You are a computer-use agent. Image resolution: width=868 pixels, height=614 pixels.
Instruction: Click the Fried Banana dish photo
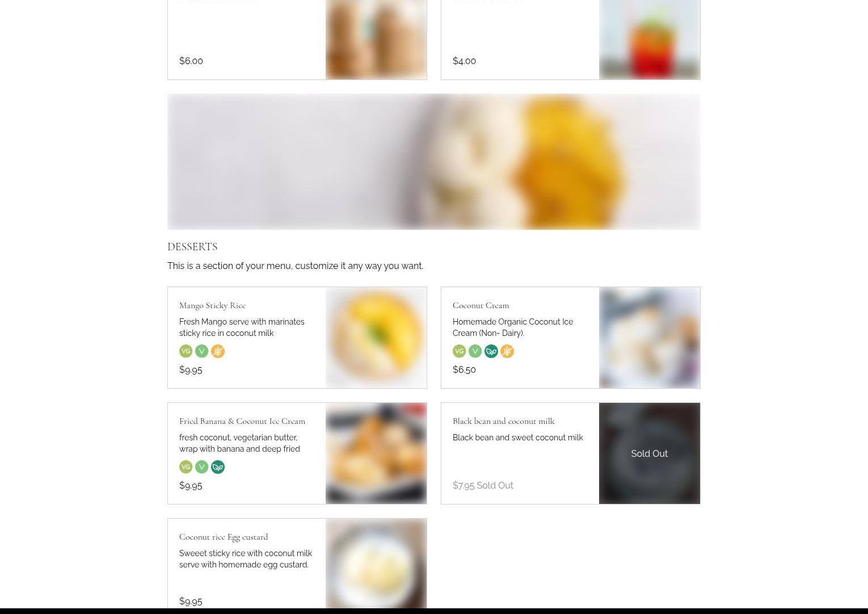click(376, 453)
